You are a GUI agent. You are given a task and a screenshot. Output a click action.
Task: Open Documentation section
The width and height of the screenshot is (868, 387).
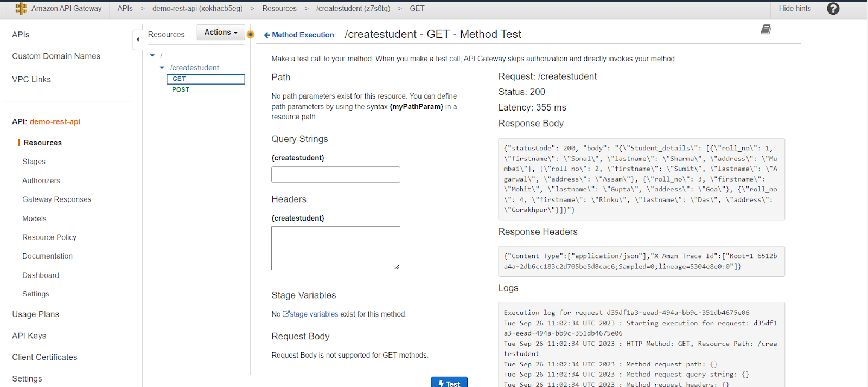click(47, 256)
